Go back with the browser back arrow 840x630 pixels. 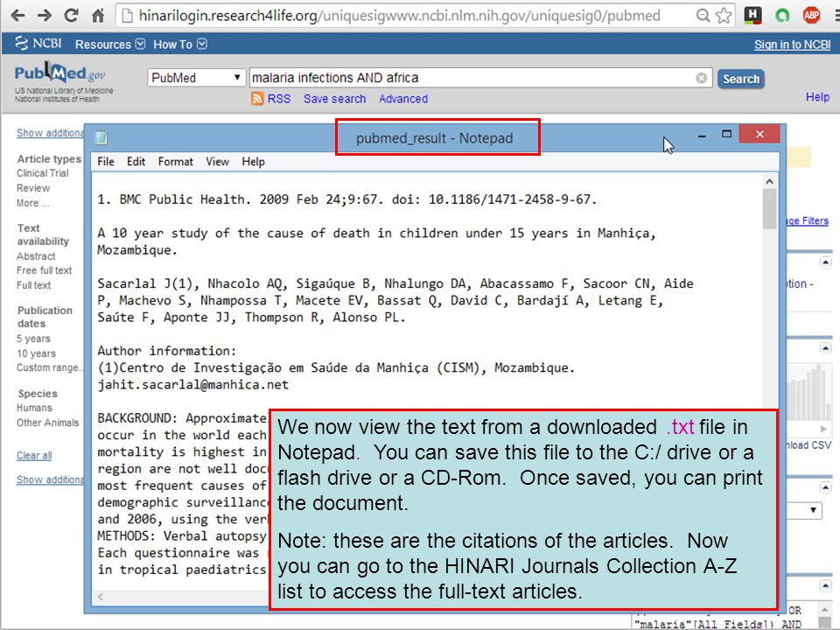pyautogui.click(x=17, y=16)
